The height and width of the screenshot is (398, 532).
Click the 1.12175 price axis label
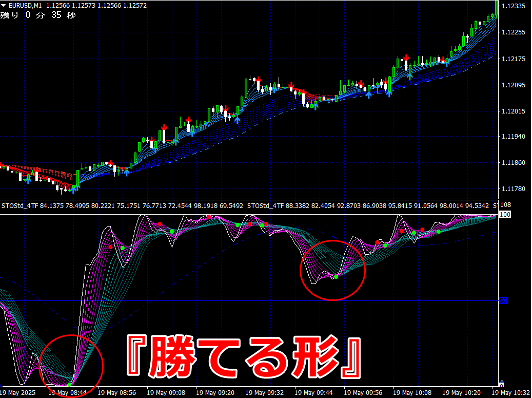(x=514, y=59)
